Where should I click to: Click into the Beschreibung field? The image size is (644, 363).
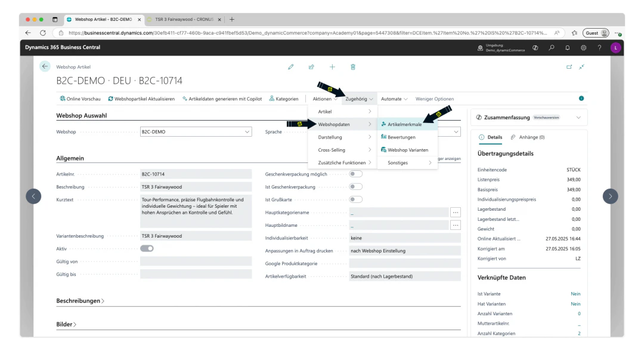[x=196, y=187]
